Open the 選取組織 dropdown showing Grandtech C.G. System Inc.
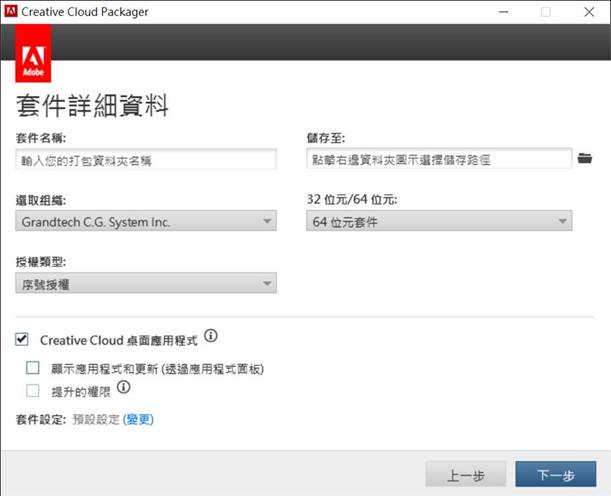The width and height of the screenshot is (611, 496). 146,221
